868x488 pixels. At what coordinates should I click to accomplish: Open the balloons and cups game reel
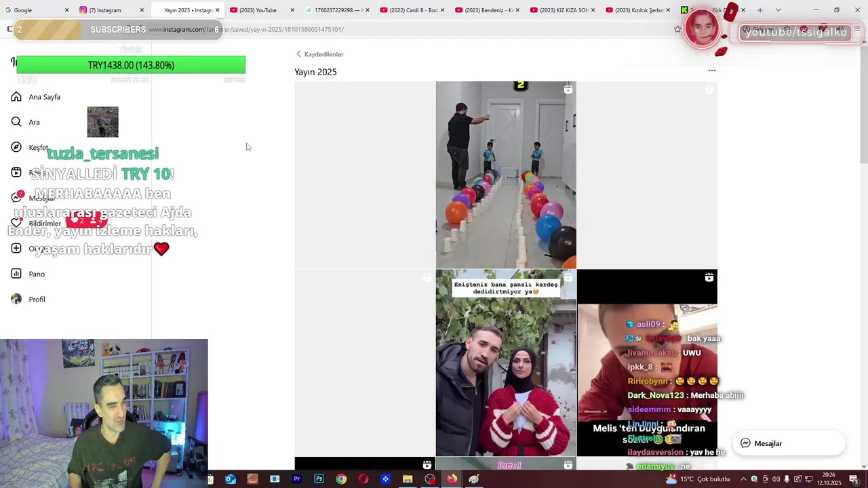point(506,175)
